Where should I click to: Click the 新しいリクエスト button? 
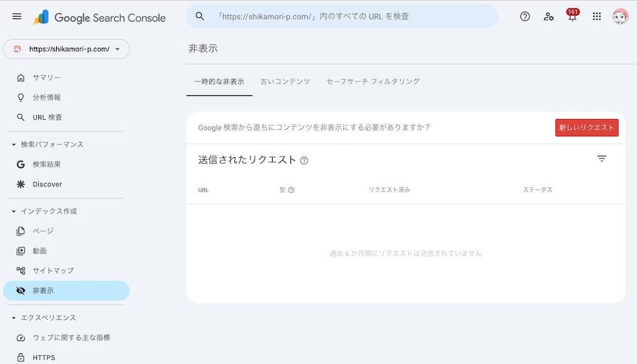(586, 127)
